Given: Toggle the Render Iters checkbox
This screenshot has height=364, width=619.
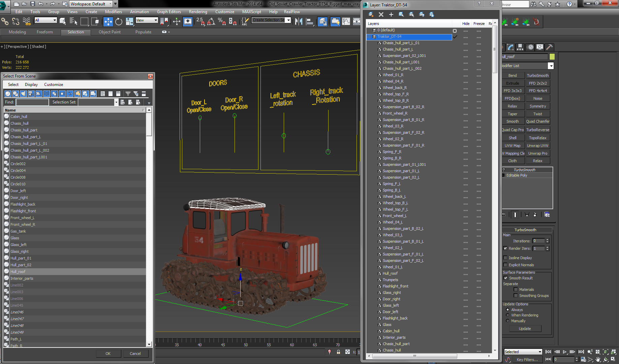Looking at the screenshot, I should click(x=505, y=248).
